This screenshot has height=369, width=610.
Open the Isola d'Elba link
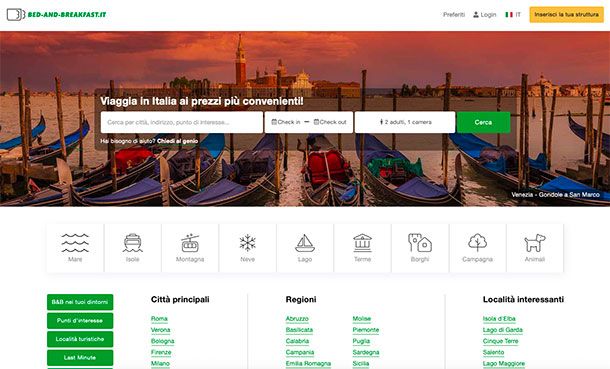[499, 319]
